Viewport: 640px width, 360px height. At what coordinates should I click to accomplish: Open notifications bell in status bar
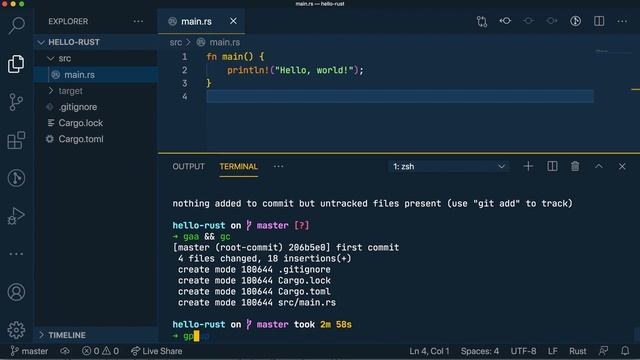click(625, 351)
